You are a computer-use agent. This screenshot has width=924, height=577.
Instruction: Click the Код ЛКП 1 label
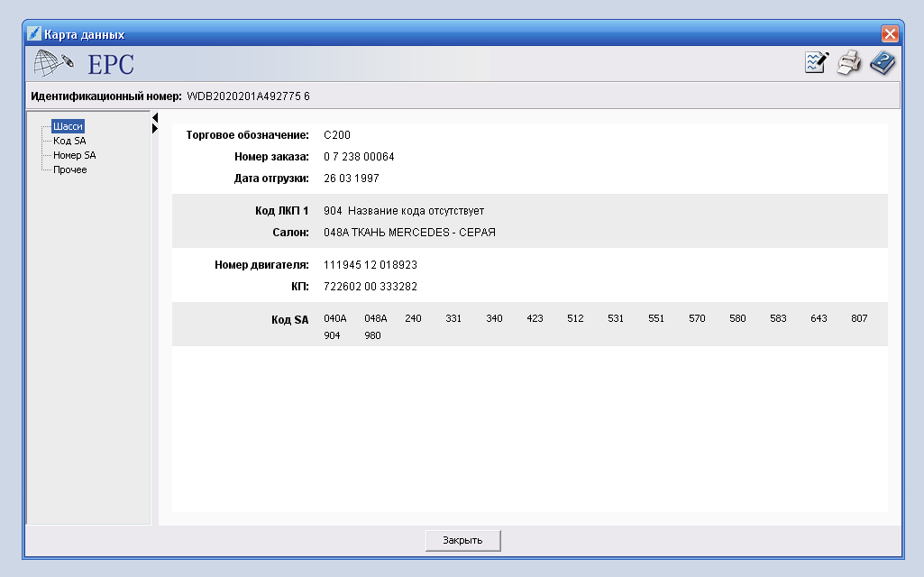point(281,211)
